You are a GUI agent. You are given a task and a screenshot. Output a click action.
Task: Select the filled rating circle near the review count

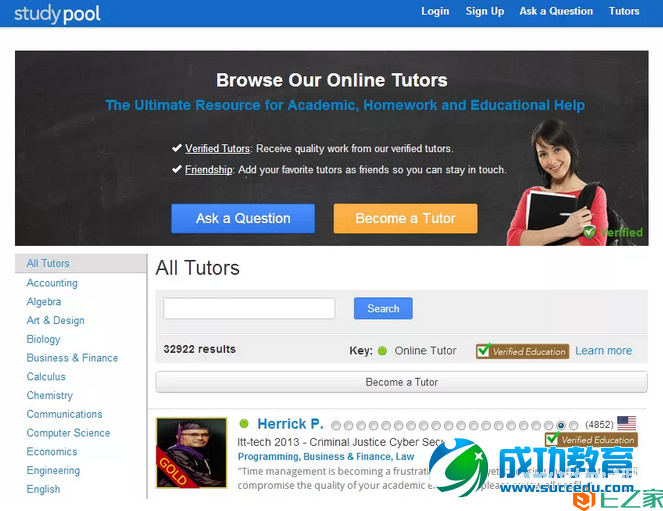[x=561, y=425]
